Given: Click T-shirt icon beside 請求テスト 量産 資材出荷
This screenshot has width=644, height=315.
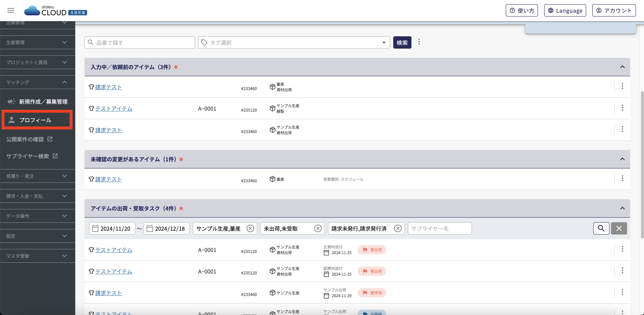Looking at the screenshot, I should (x=91, y=87).
